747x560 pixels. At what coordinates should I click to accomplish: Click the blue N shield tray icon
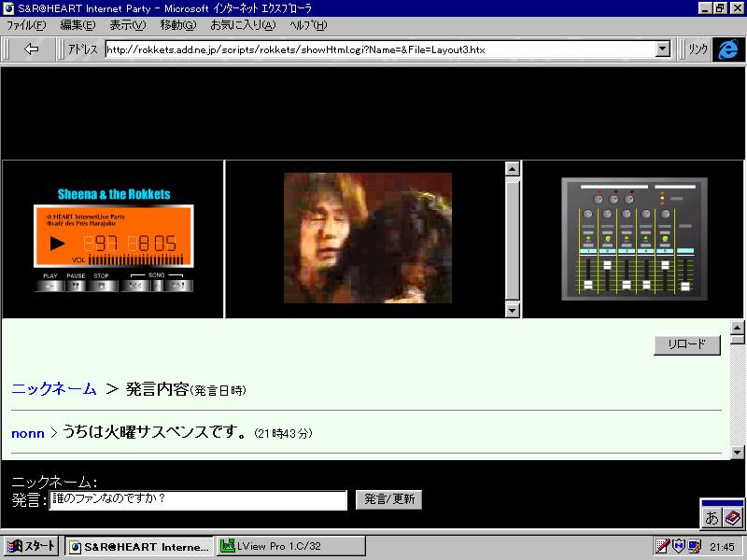679,546
